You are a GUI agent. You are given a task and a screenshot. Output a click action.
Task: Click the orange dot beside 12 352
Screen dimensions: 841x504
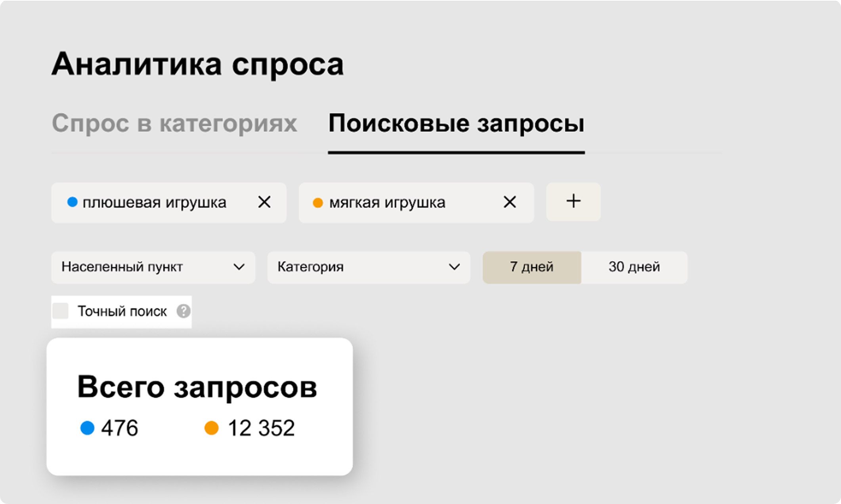click(x=212, y=428)
